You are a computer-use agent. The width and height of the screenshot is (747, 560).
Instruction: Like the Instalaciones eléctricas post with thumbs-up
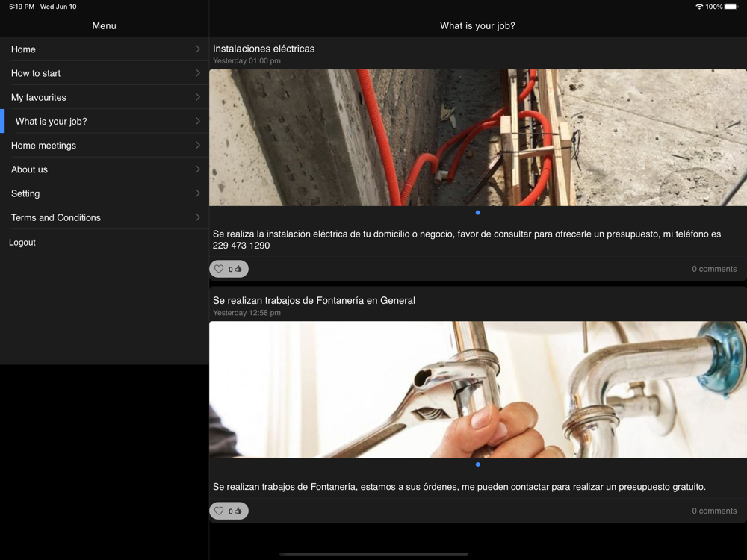[238, 269]
